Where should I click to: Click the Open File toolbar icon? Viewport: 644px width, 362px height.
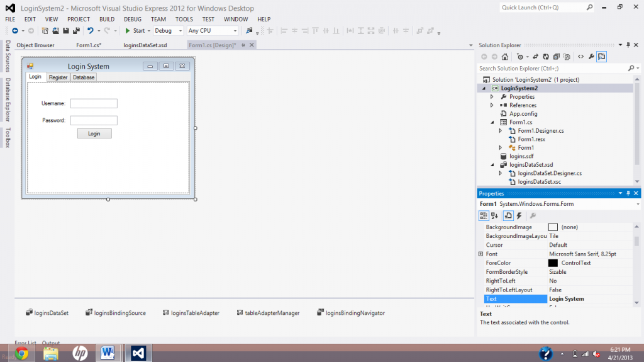tap(55, 31)
